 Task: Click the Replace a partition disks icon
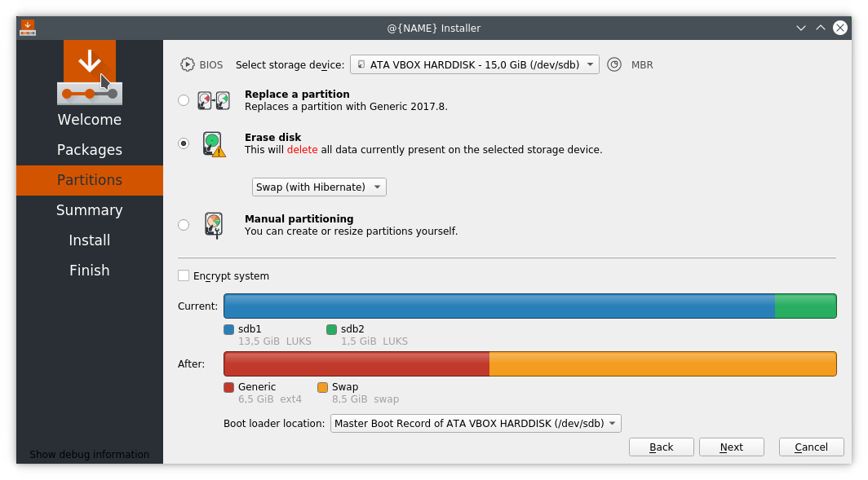pyautogui.click(x=214, y=101)
